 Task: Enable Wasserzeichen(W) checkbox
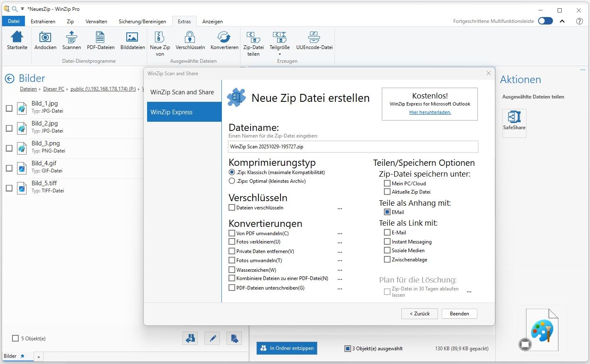coord(232,270)
